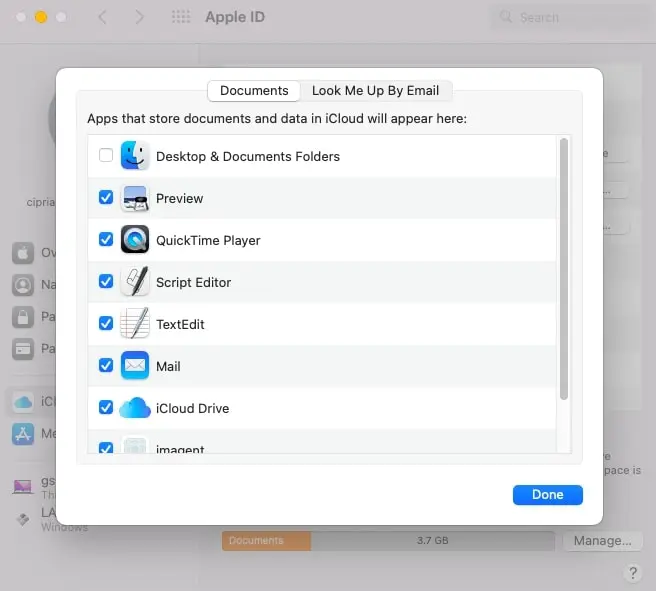The width and height of the screenshot is (656, 591).
Task: Uncheck the Mail checkbox
Action: [x=106, y=365]
